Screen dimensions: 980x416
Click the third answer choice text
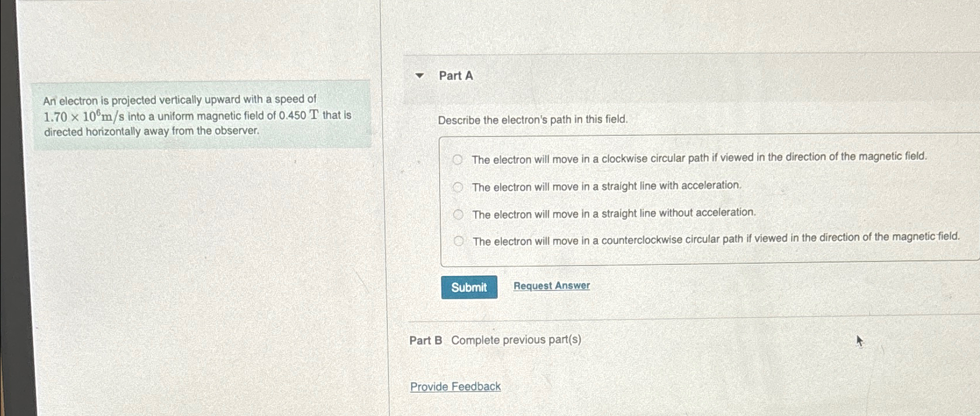[614, 213]
